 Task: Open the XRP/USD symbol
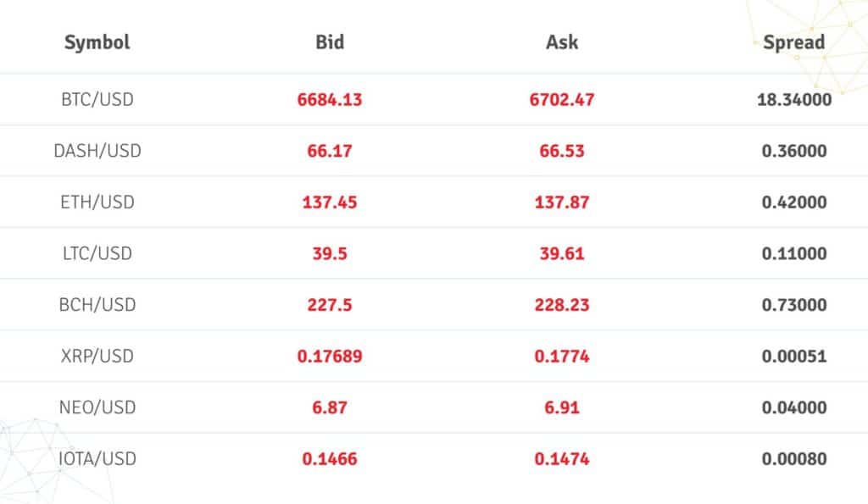coord(97,357)
